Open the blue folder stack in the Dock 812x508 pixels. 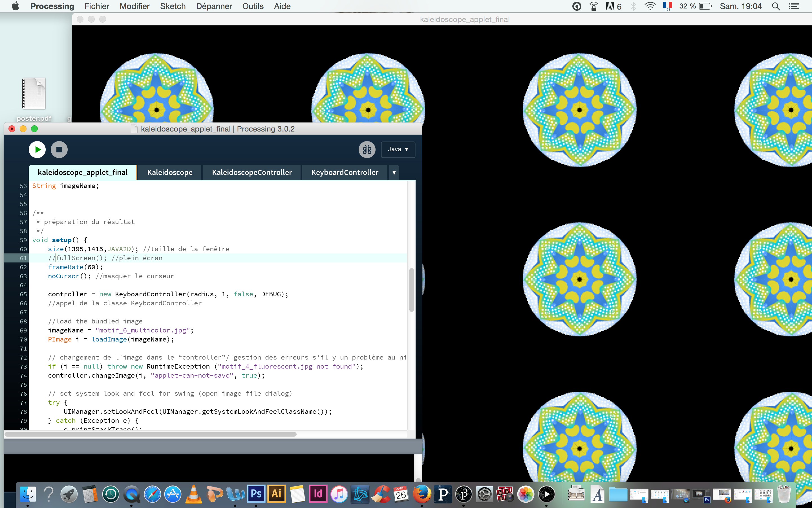618,494
